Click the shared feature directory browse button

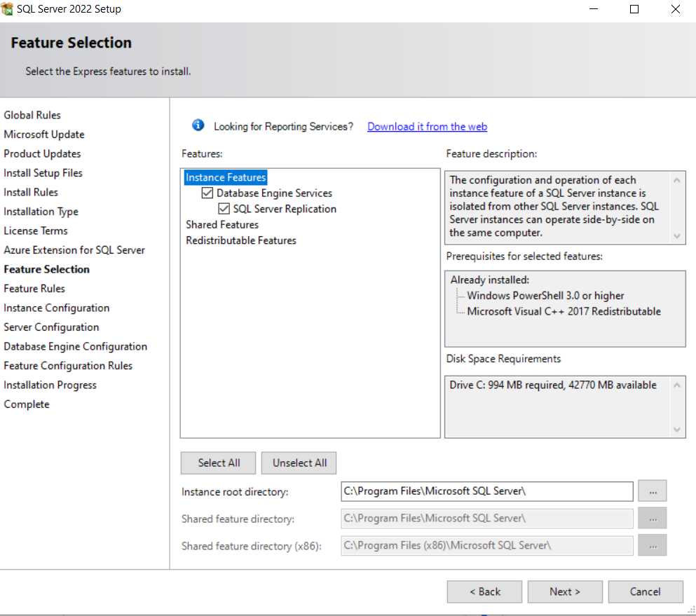point(653,519)
